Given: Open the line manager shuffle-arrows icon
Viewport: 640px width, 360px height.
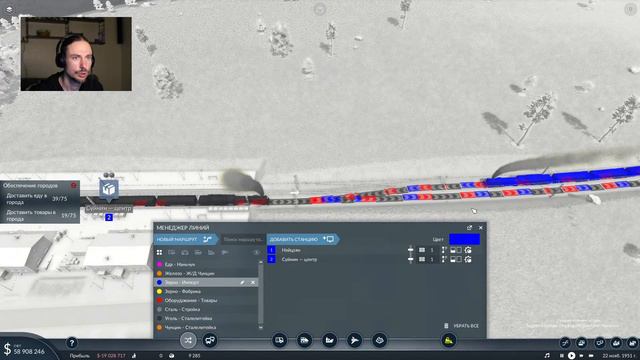Looking at the screenshot, I should pyautogui.click(x=188, y=340).
